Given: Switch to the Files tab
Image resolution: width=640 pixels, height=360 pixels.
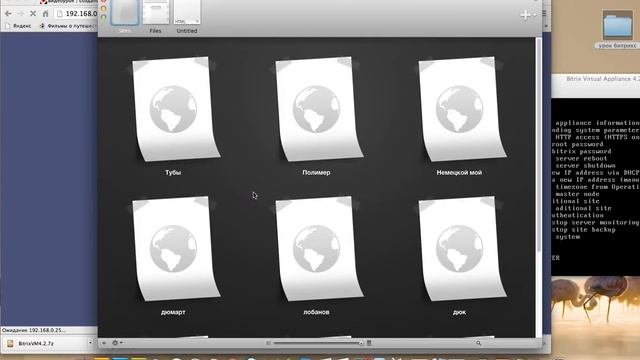Looking at the screenshot, I should 156,17.
